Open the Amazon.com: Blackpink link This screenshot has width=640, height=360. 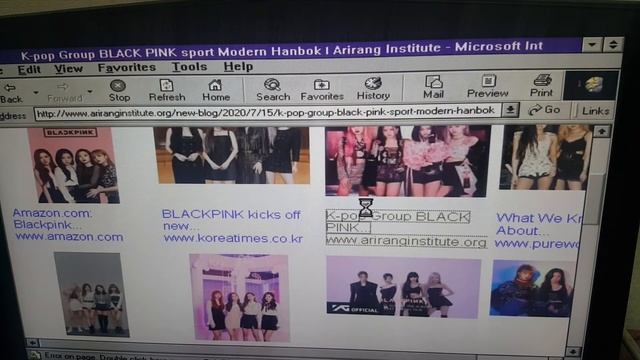click(x=52, y=219)
